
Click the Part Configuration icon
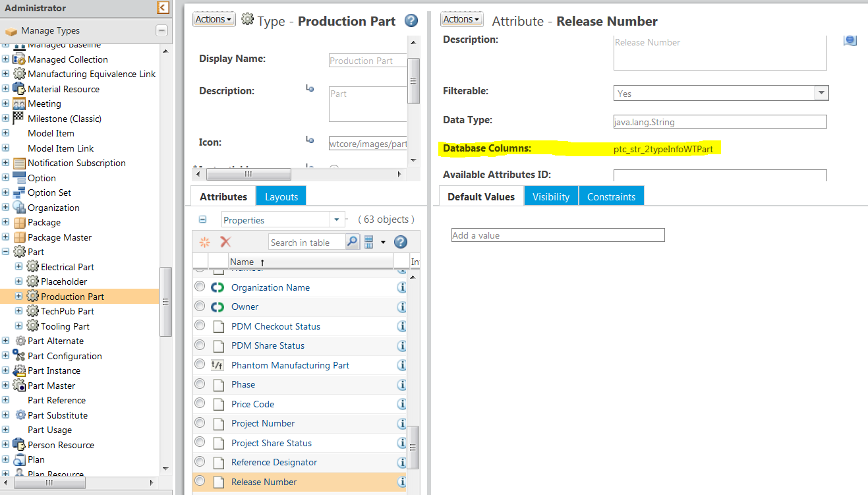point(19,356)
